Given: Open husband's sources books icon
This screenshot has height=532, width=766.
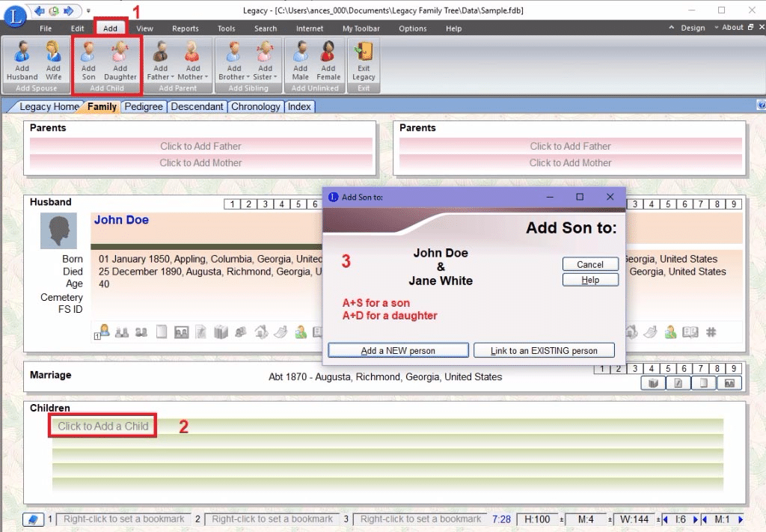Looking at the screenshot, I should coord(221,333).
